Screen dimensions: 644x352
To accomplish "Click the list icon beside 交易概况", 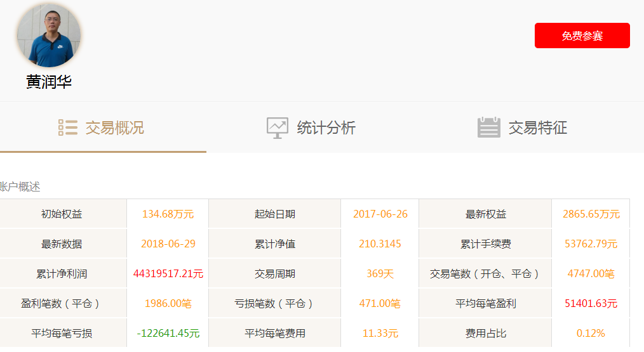I will click(68, 127).
